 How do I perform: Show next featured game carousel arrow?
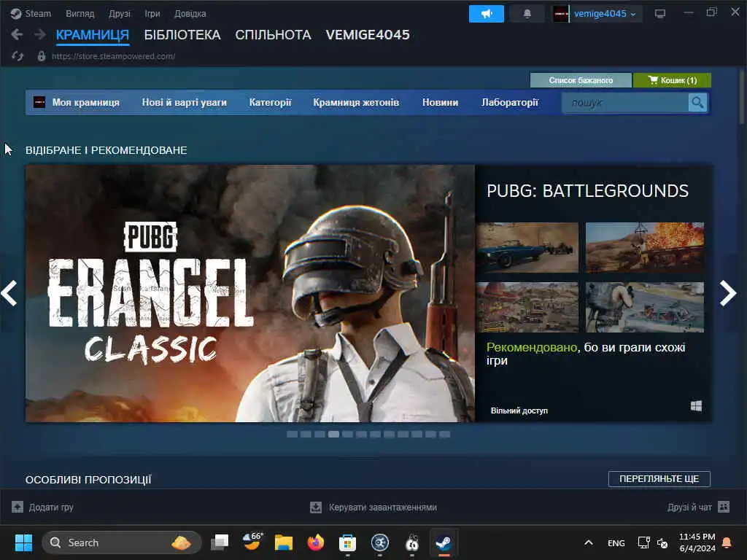coord(727,293)
